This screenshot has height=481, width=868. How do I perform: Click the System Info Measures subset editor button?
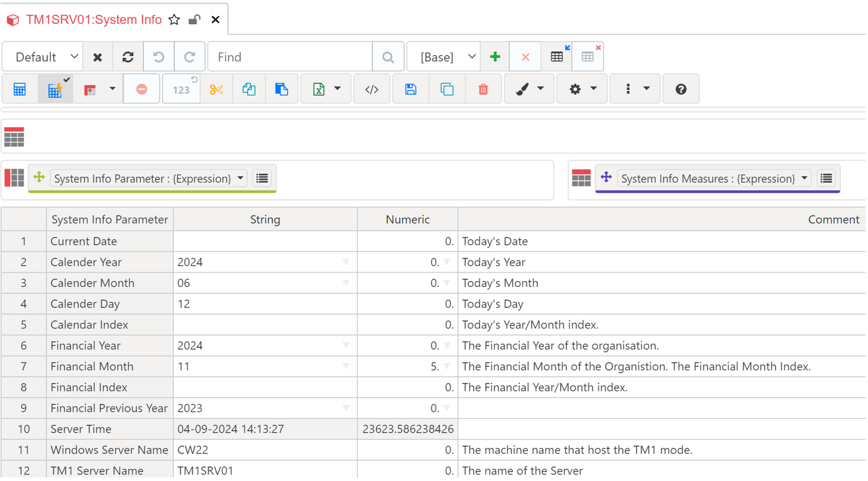pyautogui.click(x=826, y=179)
